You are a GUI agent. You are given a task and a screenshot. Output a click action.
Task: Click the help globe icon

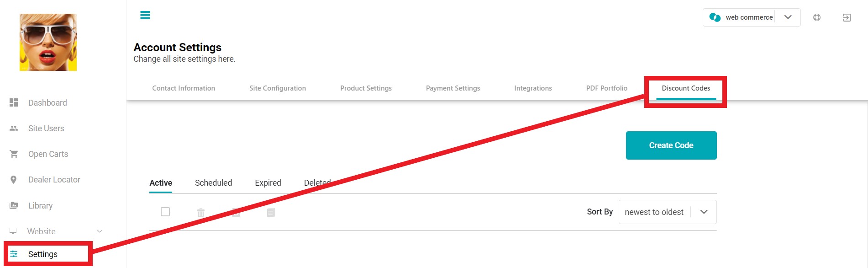point(817,17)
